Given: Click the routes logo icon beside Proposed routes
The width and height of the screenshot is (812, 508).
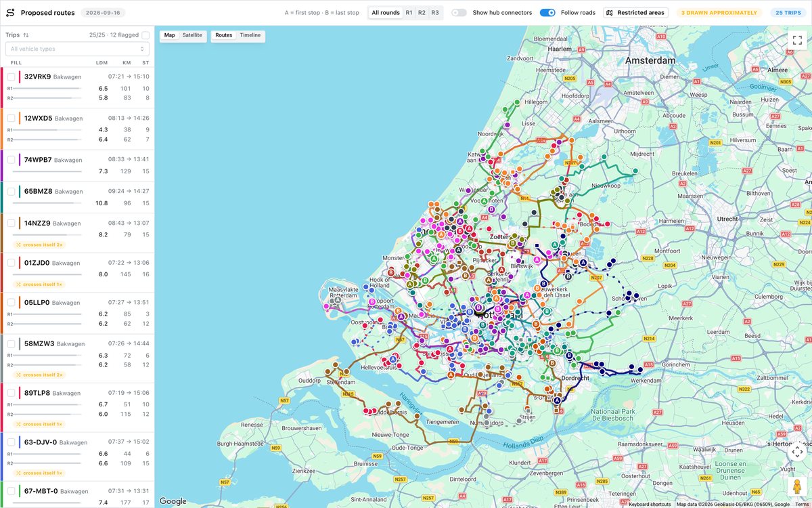Looking at the screenshot, I should tap(10, 13).
